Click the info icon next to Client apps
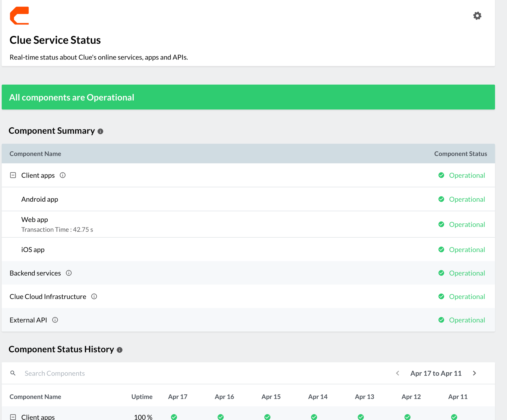The height and width of the screenshot is (420, 507). [63, 175]
